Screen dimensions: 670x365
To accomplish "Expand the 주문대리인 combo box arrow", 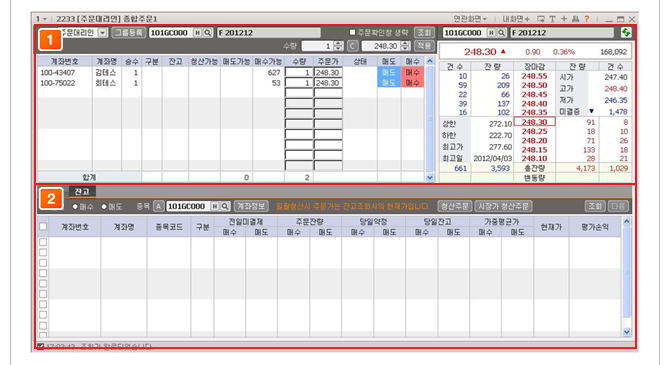I will tap(103, 32).
